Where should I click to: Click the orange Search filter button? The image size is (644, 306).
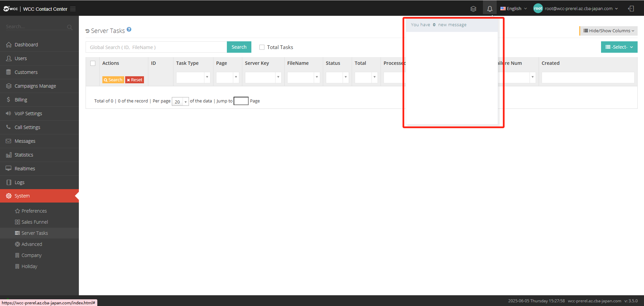tap(113, 80)
